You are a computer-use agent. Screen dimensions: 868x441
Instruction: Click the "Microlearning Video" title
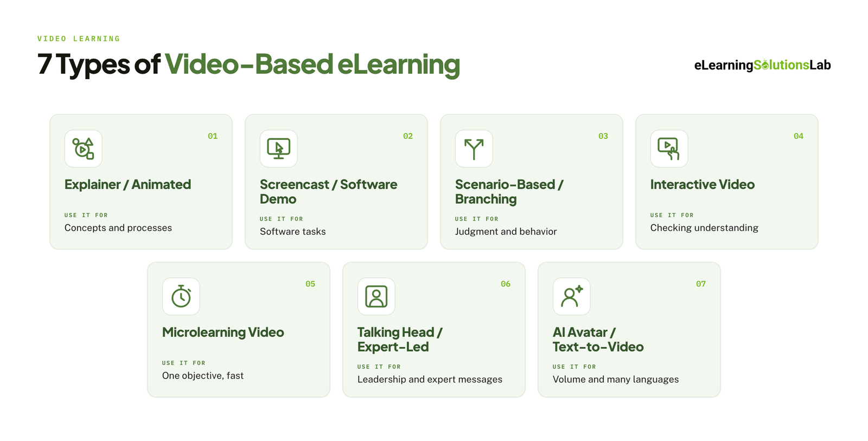point(223,333)
